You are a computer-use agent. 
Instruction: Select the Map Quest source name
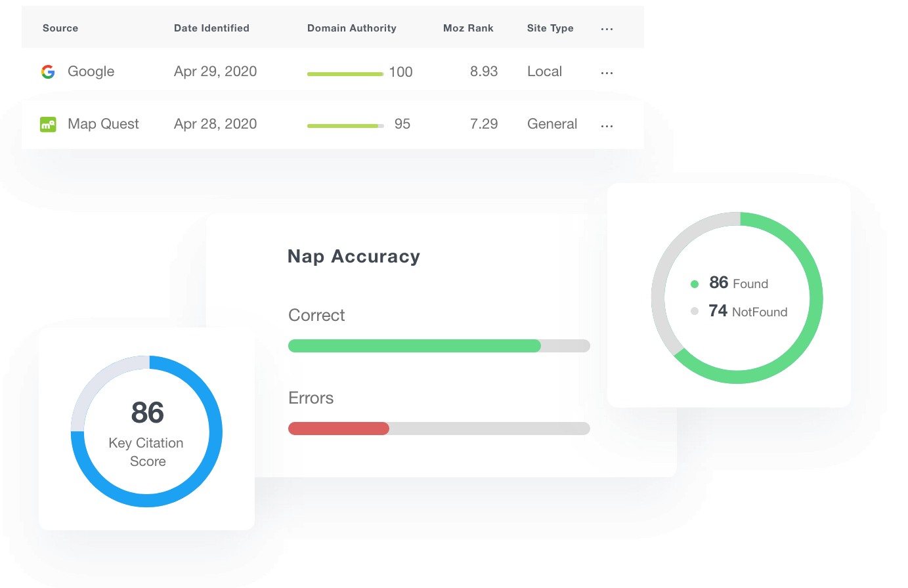click(x=103, y=124)
